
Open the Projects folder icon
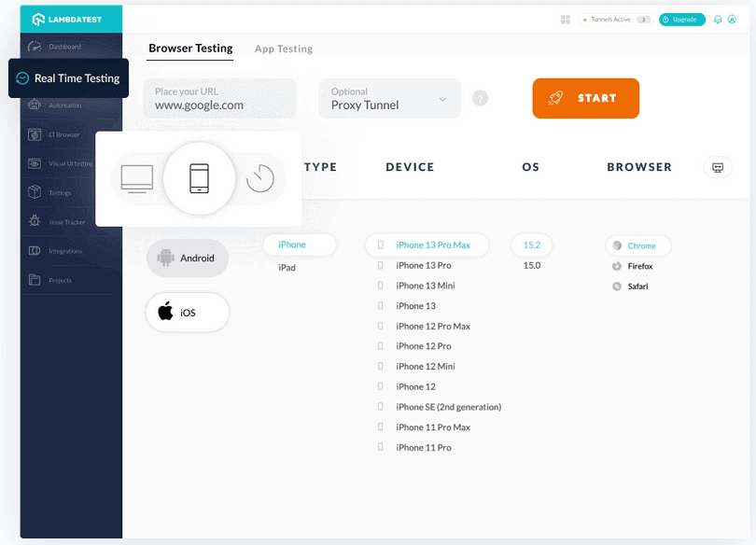[35, 280]
